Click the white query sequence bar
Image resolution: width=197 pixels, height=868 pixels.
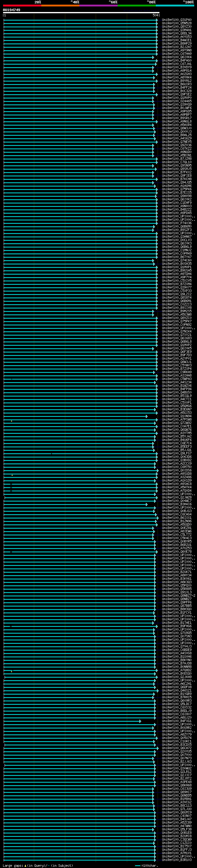click(x=81, y=12)
